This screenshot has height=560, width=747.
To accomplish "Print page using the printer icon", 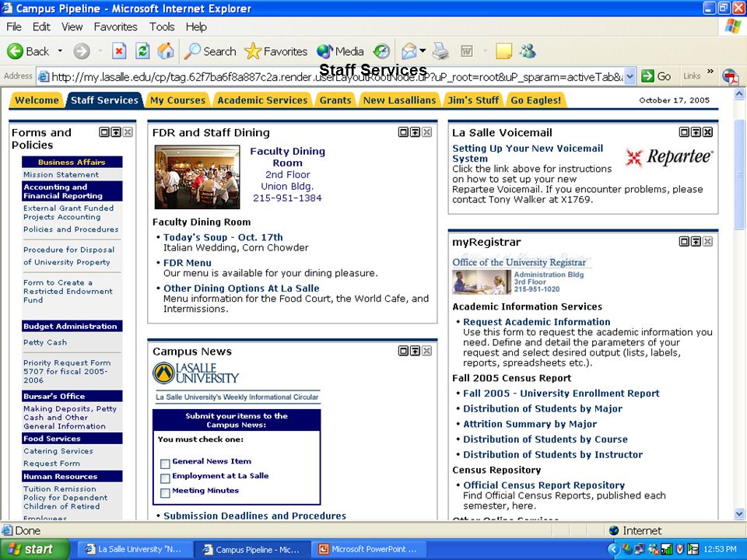I will (440, 51).
